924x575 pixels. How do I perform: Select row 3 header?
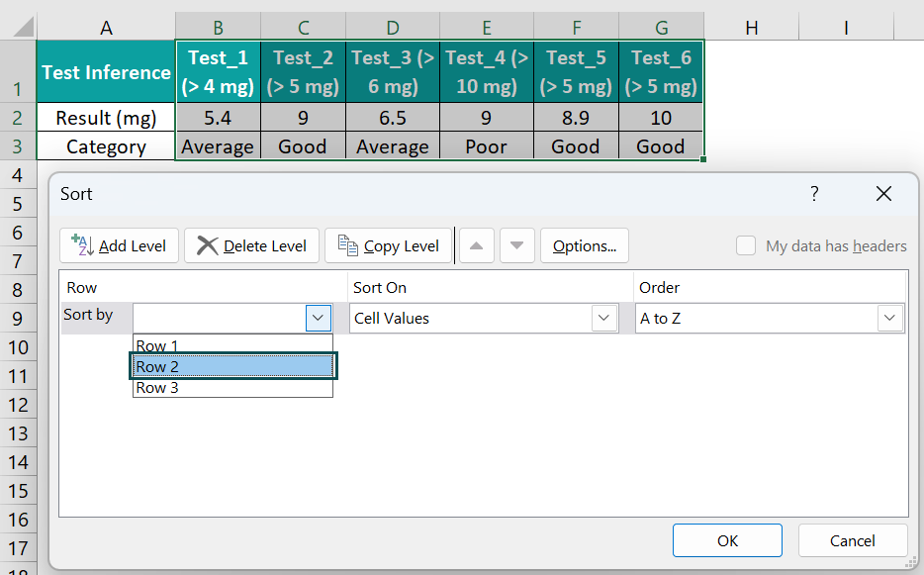(18, 145)
